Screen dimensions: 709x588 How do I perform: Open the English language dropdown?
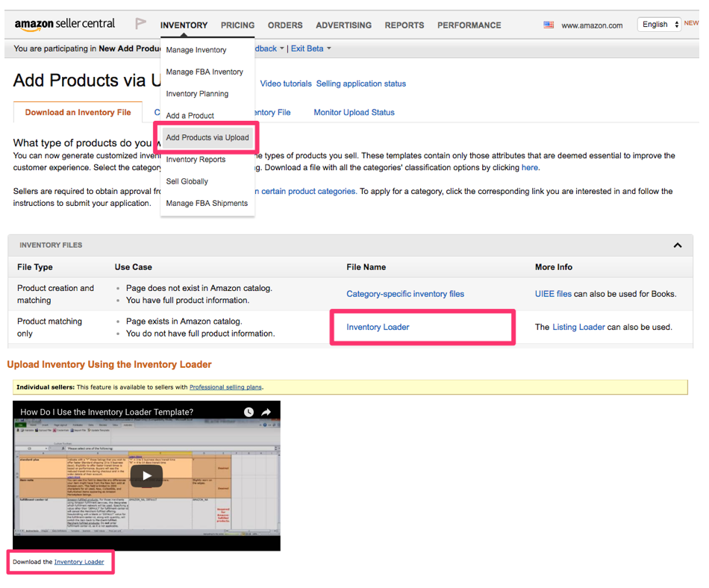(660, 25)
